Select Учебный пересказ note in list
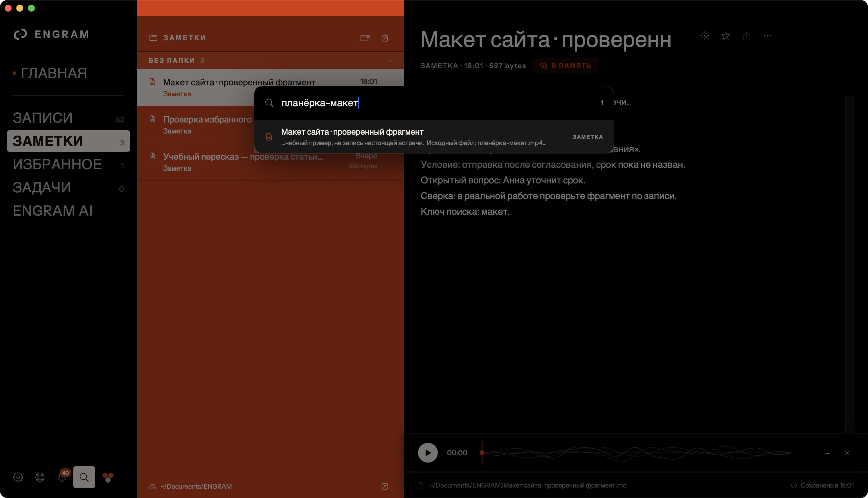 [x=270, y=162]
